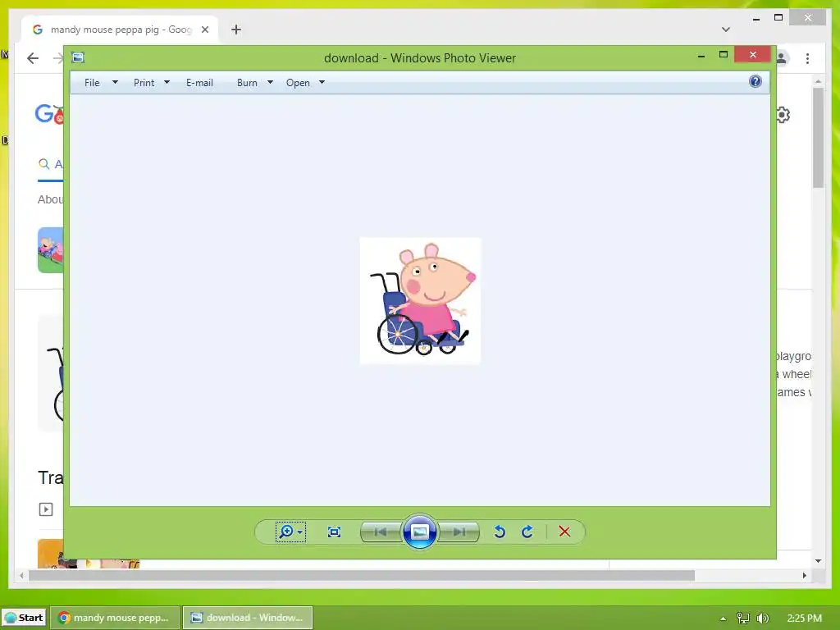Click the Actual Size fit icon
This screenshot has height=630, width=840.
click(334, 532)
